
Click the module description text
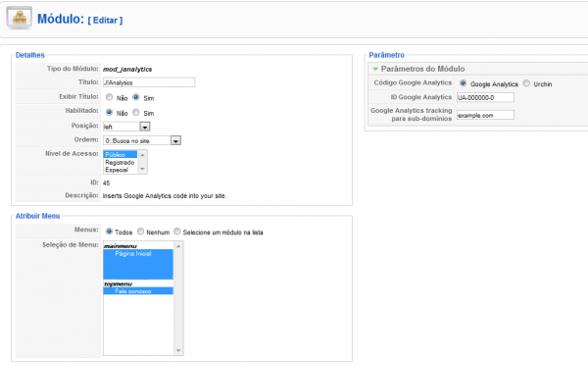(x=165, y=196)
